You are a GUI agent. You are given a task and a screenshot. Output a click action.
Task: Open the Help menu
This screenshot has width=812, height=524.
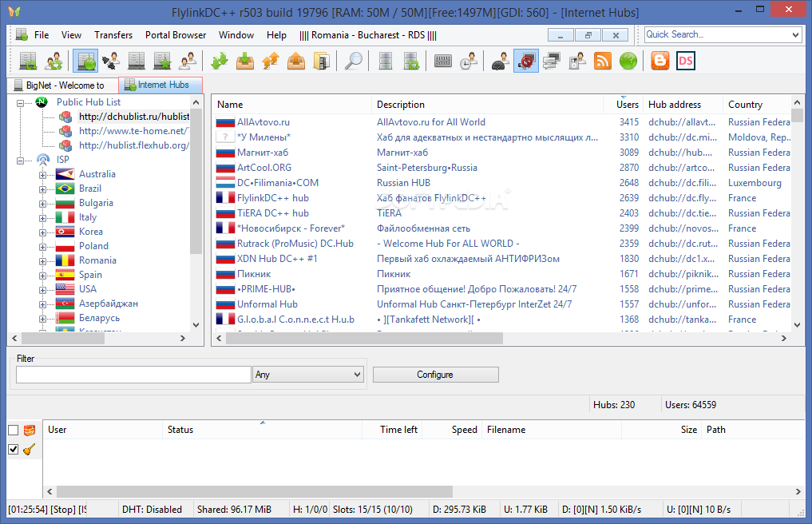point(276,34)
